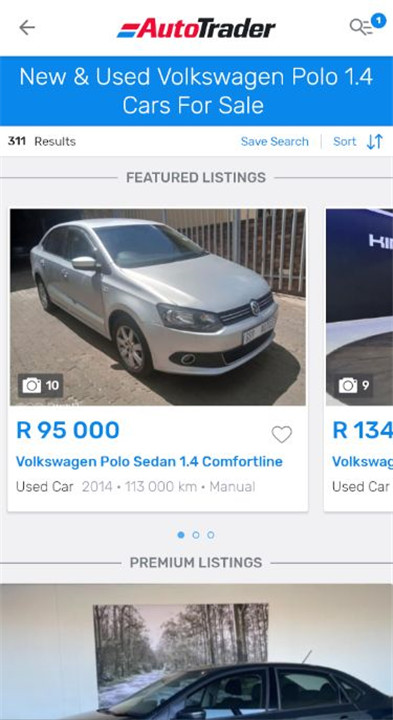Tap the sort arrows icon
The image size is (393, 720).
(375, 141)
